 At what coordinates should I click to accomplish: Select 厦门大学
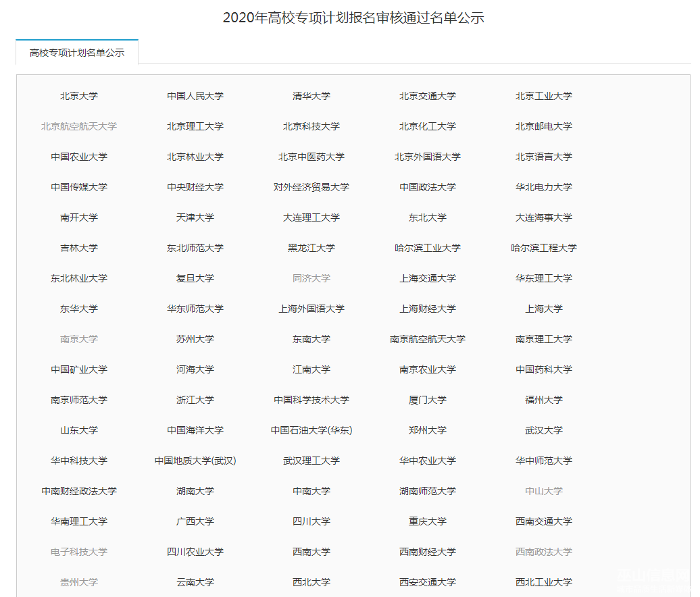[427, 399]
